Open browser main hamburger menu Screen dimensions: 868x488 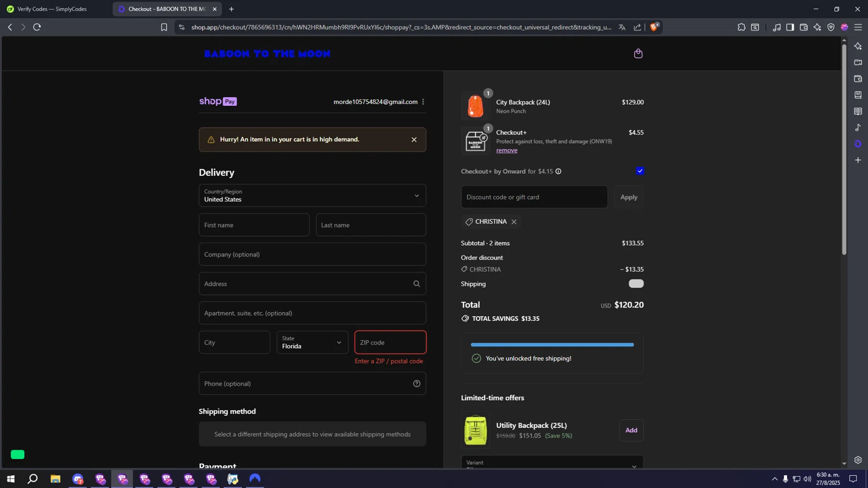click(858, 27)
